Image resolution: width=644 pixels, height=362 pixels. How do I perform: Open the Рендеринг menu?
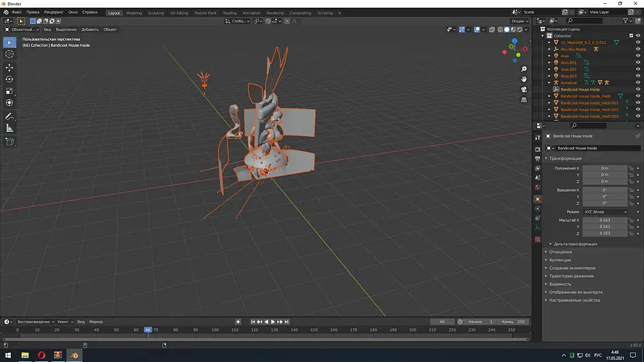tap(53, 12)
